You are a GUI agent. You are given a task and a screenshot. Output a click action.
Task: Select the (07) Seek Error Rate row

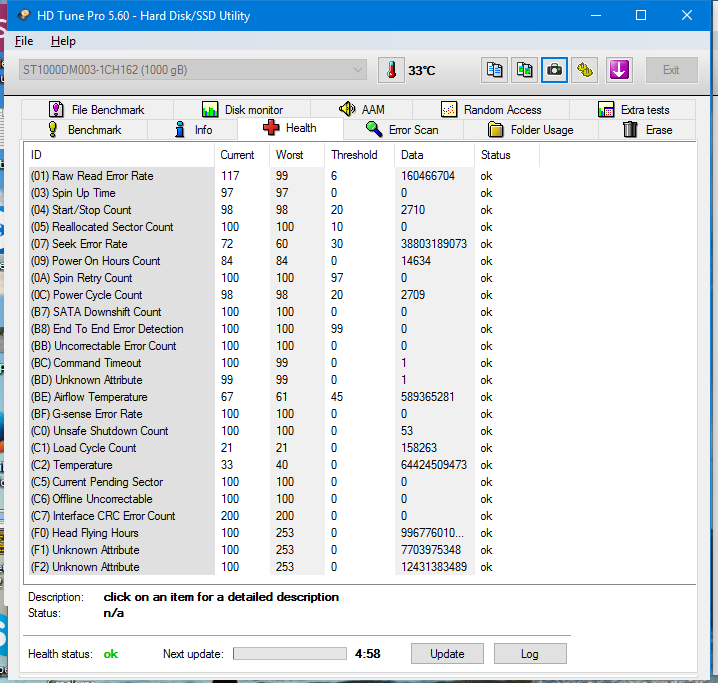284,244
